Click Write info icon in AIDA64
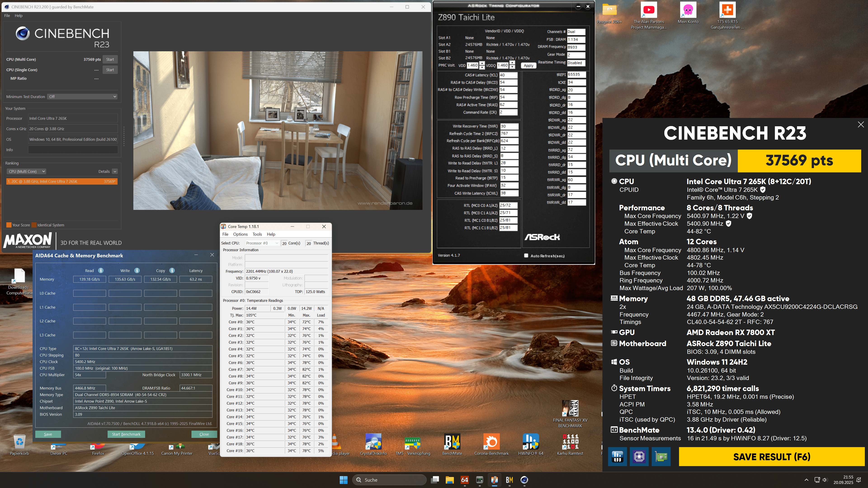 (137, 270)
